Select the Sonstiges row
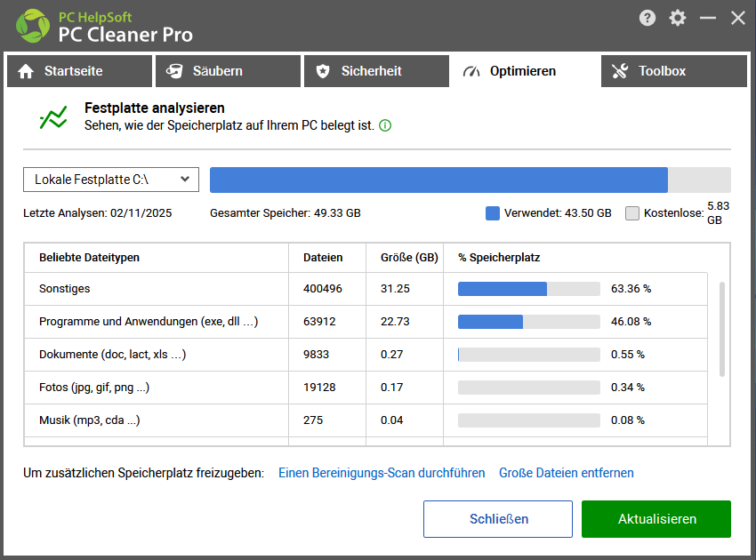 (x=366, y=289)
